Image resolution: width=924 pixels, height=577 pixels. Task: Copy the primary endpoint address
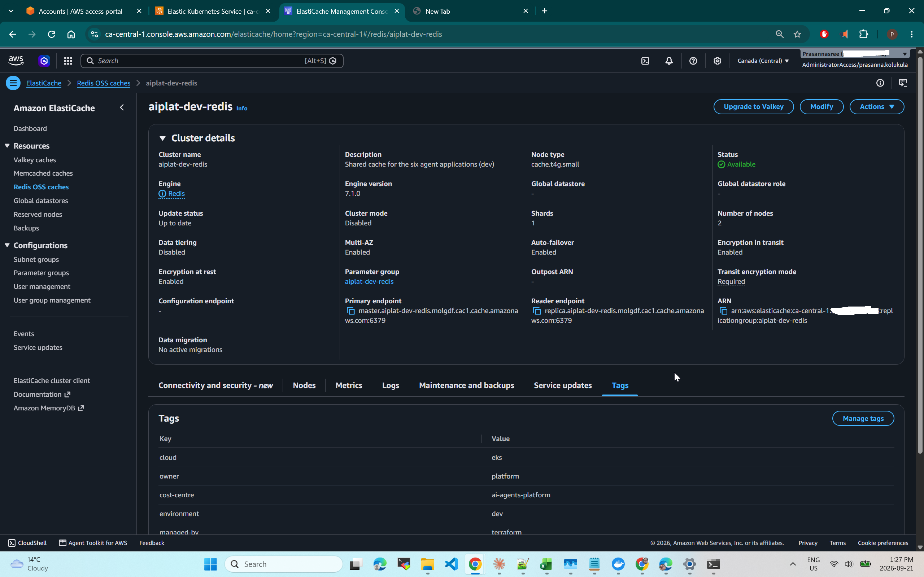[x=350, y=310]
